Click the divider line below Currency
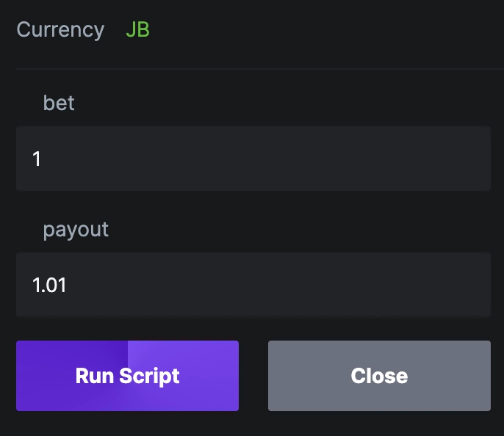504x436 pixels. pos(253,69)
